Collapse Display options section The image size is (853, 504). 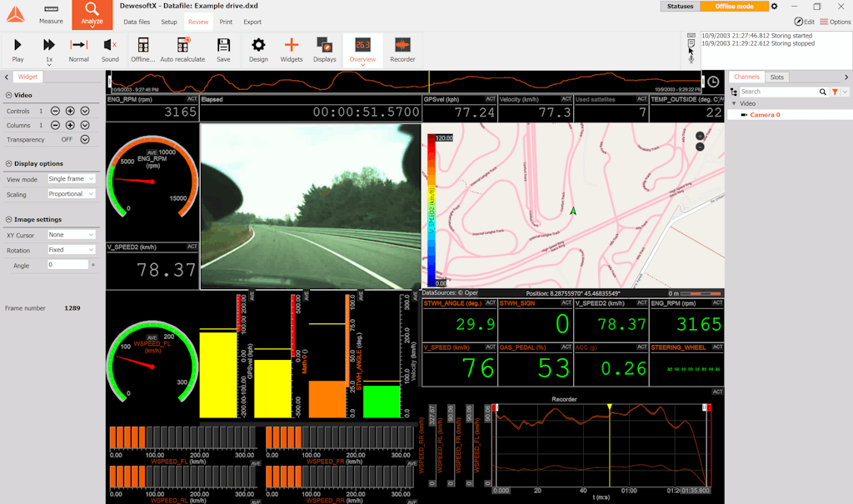(8, 164)
